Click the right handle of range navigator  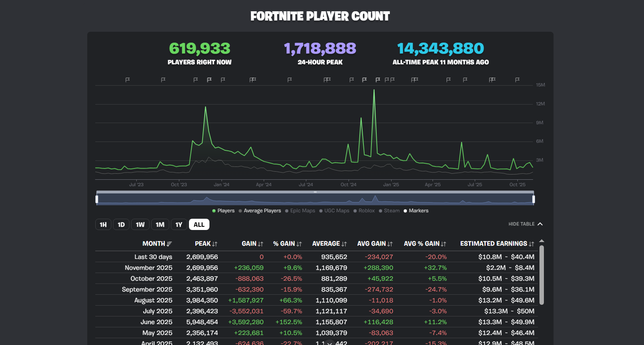point(533,199)
